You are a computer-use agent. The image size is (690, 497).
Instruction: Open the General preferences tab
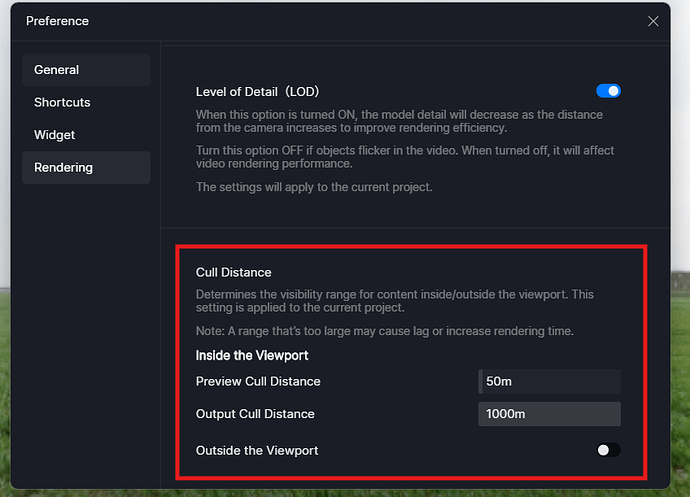86,70
